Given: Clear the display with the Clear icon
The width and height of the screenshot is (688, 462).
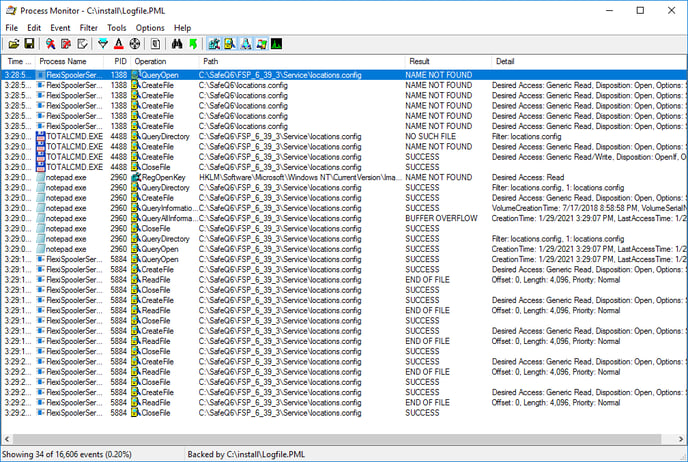Looking at the screenshot, I should click(x=82, y=44).
